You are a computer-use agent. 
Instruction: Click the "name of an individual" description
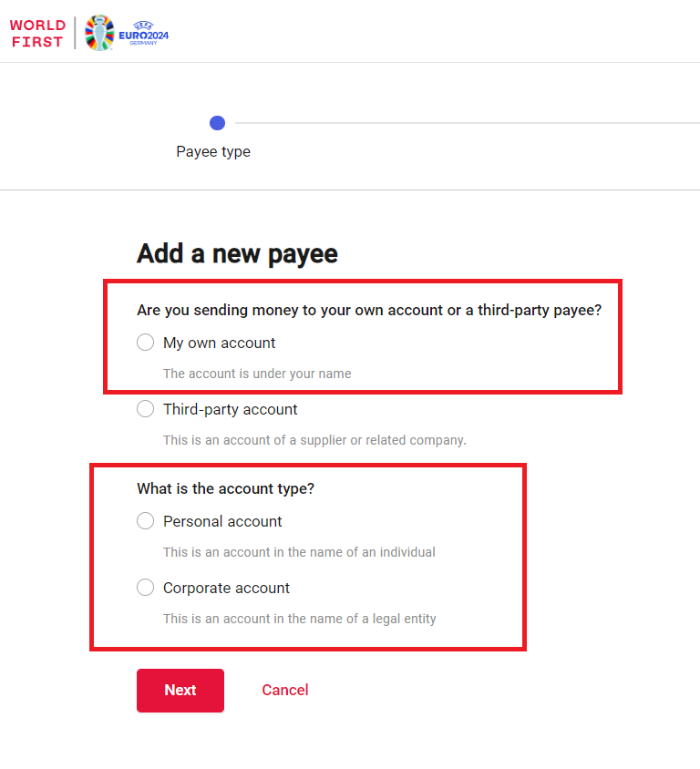click(299, 552)
